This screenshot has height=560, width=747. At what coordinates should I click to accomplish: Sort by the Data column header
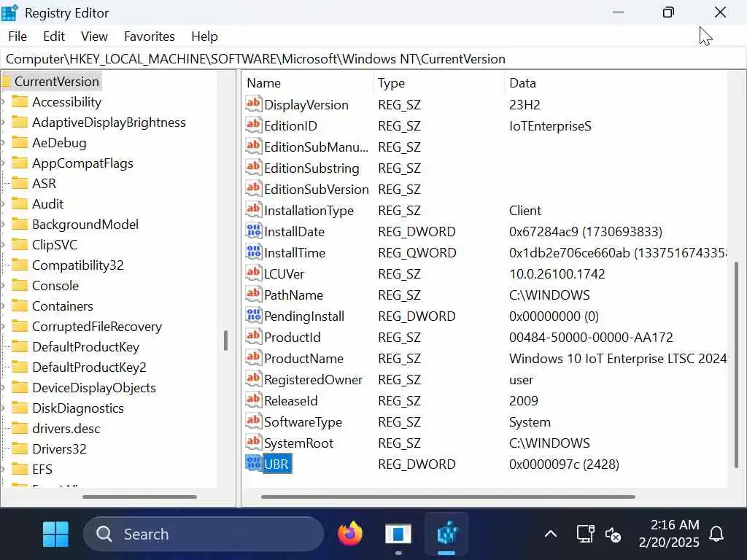click(616, 83)
